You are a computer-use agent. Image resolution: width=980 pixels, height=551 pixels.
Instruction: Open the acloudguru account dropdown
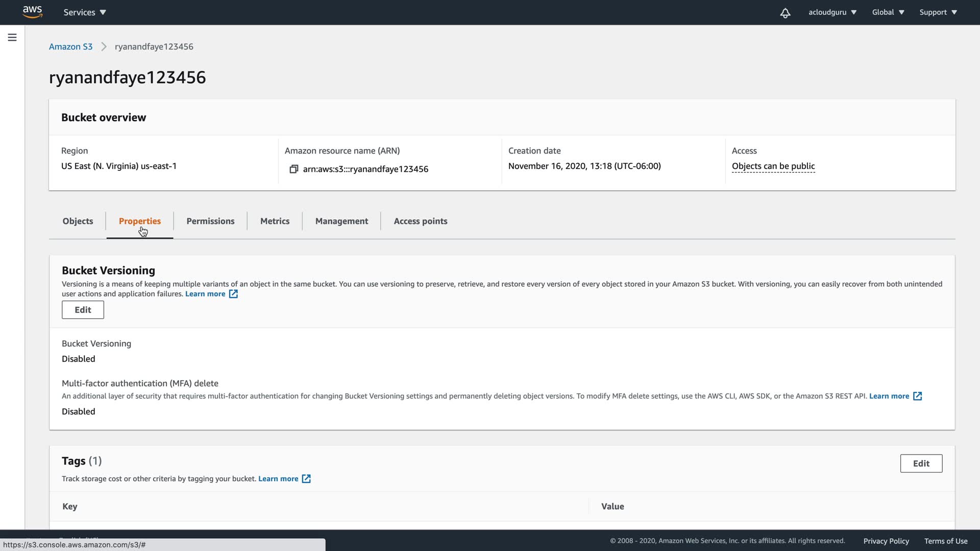(x=832, y=12)
